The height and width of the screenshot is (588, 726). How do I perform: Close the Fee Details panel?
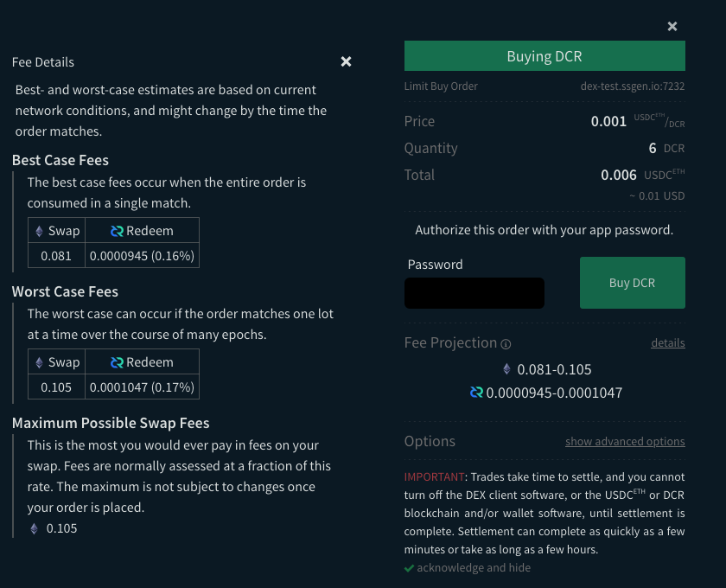point(346,61)
